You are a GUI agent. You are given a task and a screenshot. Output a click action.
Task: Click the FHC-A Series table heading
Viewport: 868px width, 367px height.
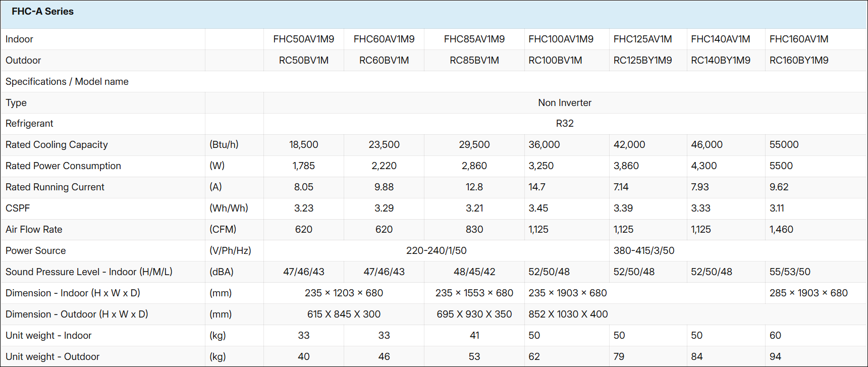tap(42, 12)
